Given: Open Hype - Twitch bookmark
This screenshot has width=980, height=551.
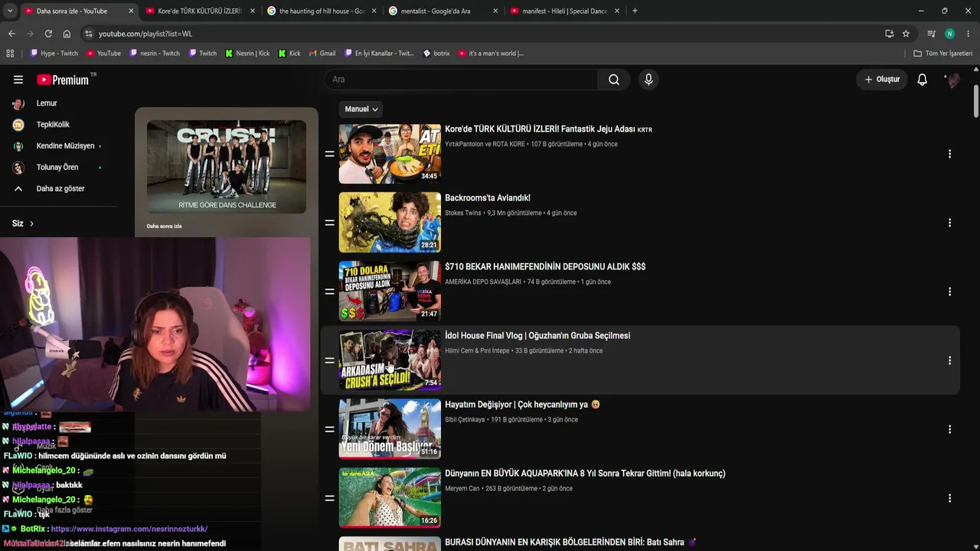Looking at the screenshot, I should 54,54.
